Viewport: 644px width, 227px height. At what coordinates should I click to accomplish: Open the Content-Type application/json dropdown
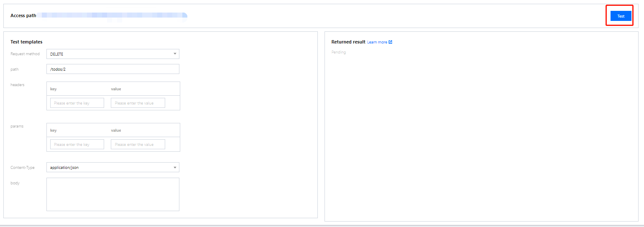(x=113, y=167)
